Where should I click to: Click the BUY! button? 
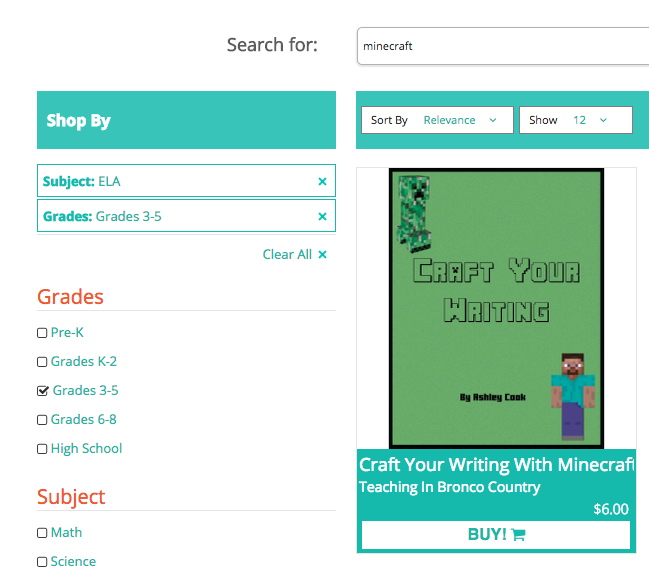(496, 535)
